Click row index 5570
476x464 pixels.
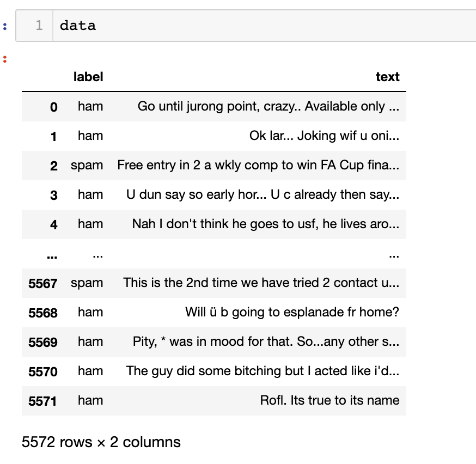point(43,371)
